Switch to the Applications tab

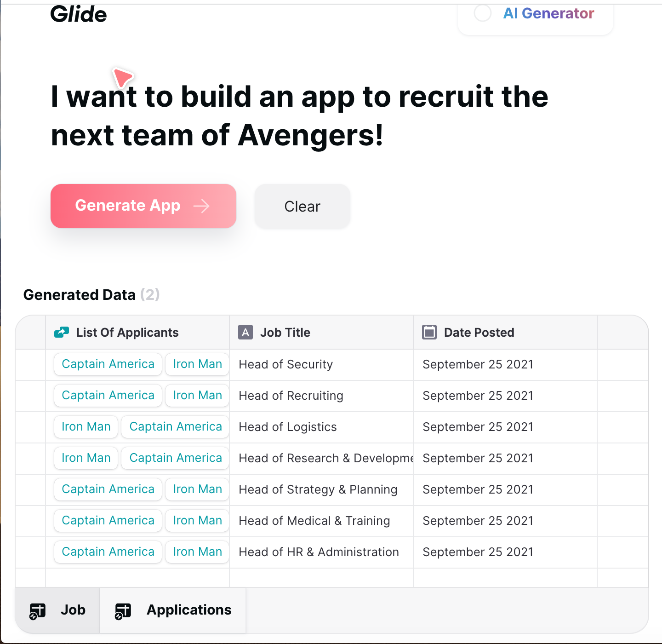point(173,610)
